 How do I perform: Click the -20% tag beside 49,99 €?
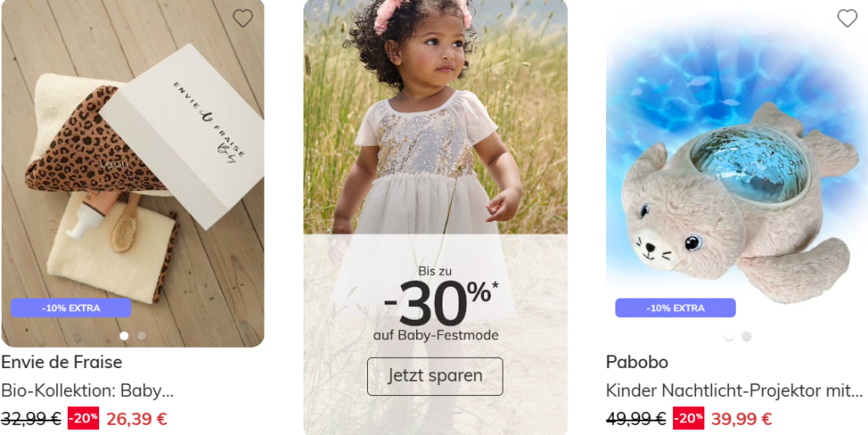coord(688,418)
